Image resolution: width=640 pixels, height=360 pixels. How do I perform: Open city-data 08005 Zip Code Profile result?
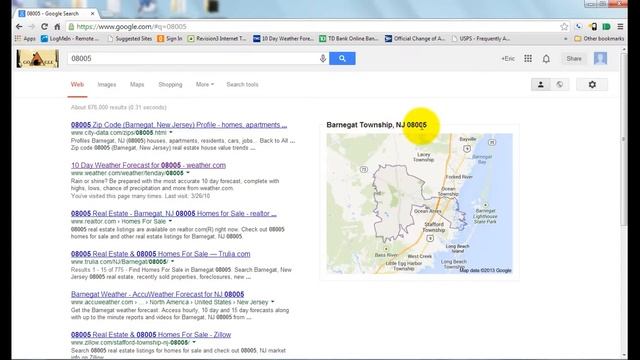pos(179,125)
